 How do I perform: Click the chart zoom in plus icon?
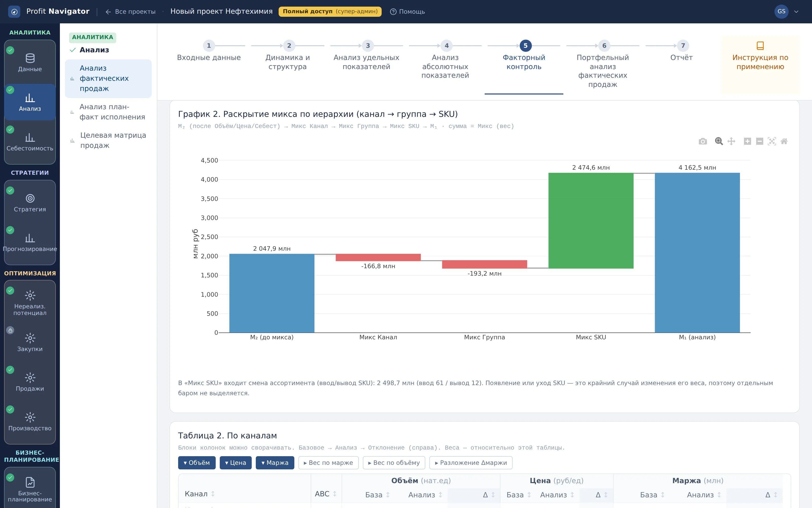tap(747, 141)
